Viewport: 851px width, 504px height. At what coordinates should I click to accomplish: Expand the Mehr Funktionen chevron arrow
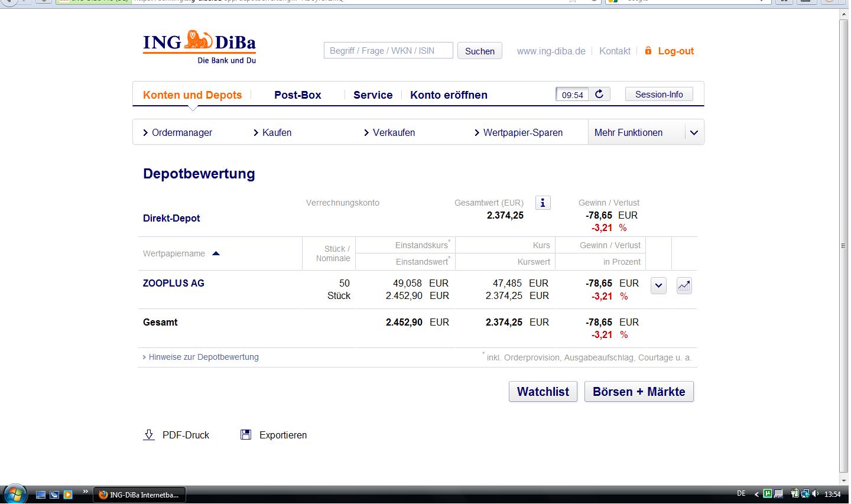[x=694, y=133]
